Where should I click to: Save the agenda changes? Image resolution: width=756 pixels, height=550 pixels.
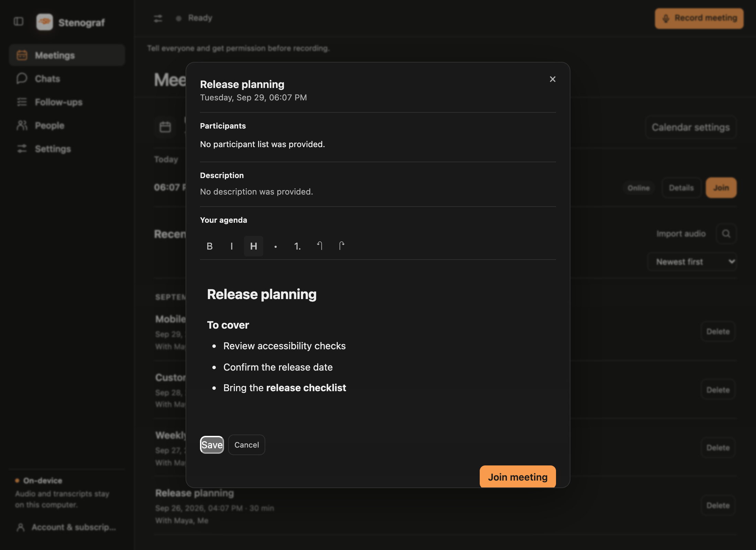point(212,445)
